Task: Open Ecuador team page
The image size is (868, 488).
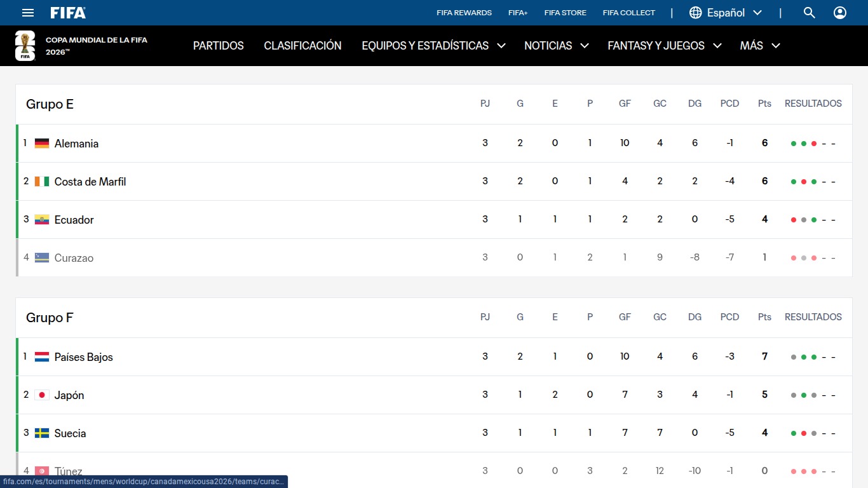Action: [74, 220]
